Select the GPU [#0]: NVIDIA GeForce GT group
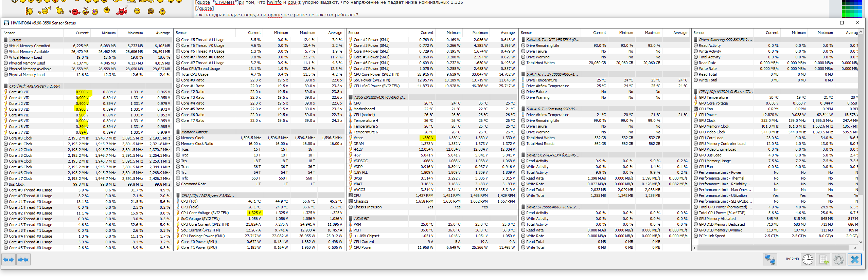 (x=776, y=92)
